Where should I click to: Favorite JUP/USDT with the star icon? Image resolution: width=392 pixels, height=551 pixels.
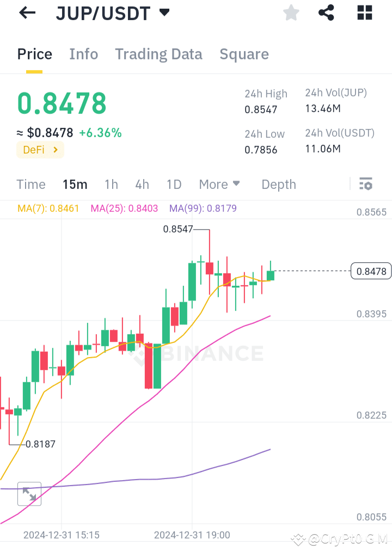coord(291,13)
